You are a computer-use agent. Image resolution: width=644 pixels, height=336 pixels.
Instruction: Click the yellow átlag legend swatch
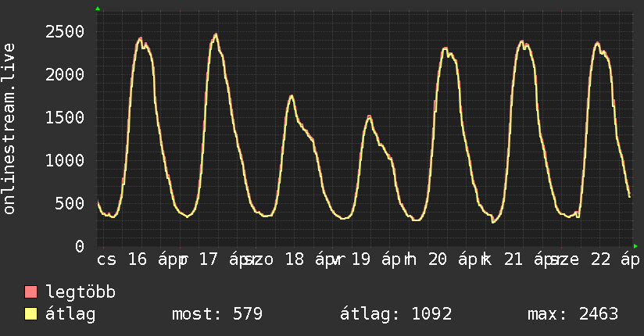pyautogui.click(x=30, y=314)
